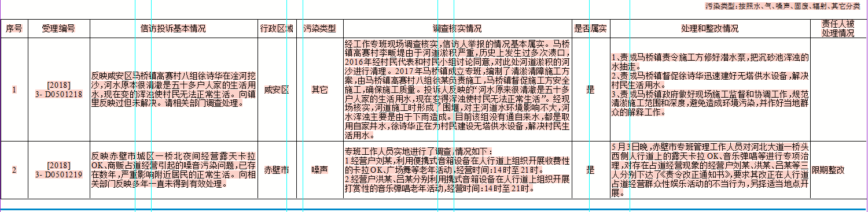Select the complaint text about 马桥镇高赛村
Screen dimensions: 868x212
click(174, 90)
